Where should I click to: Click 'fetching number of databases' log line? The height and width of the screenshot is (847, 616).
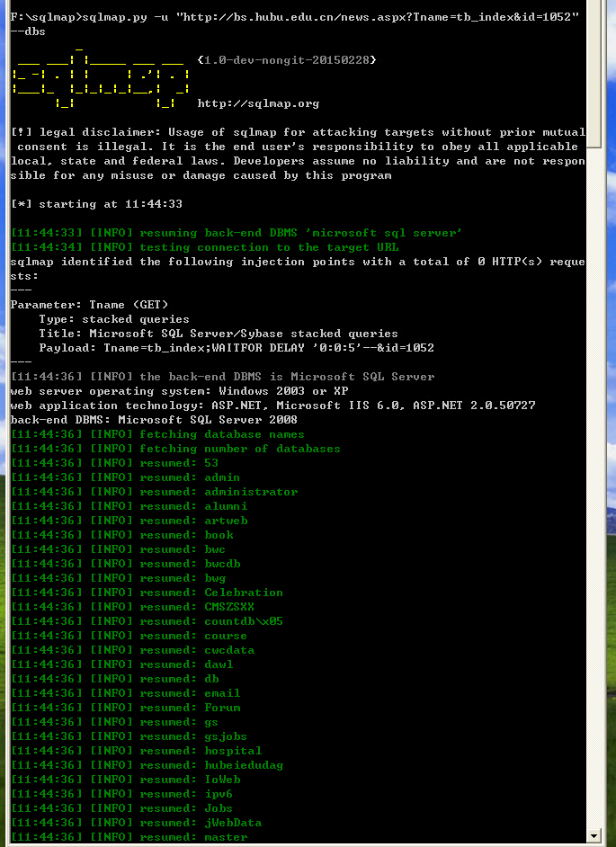175,449
